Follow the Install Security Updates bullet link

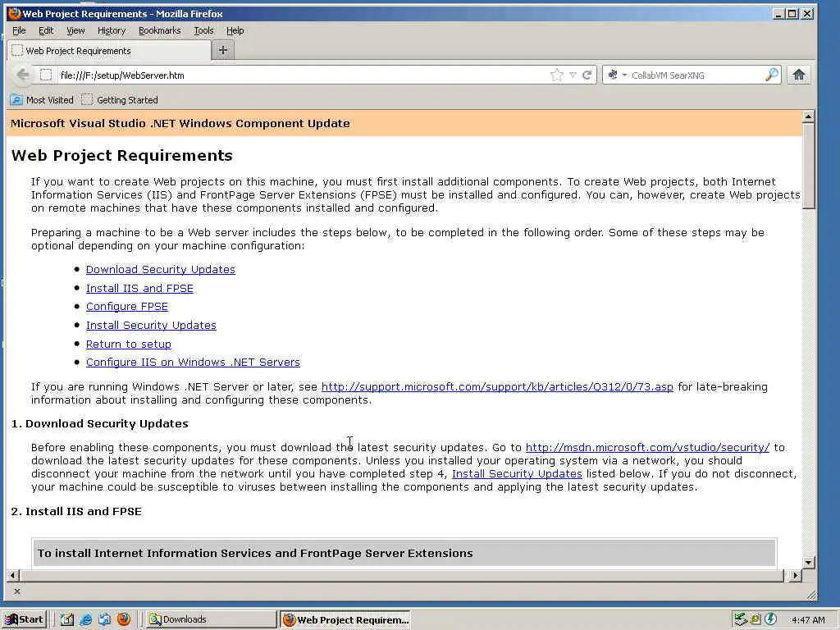click(151, 325)
